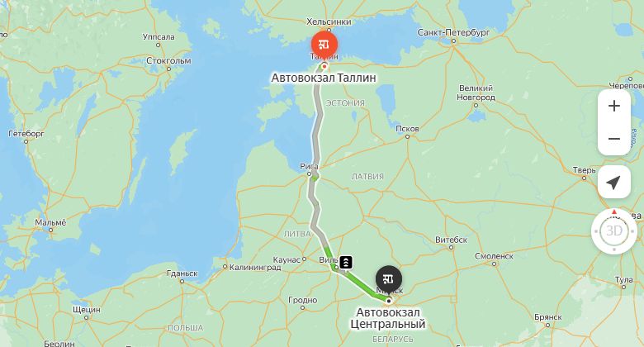The width and height of the screenshot is (644, 347).
Task: Open the Автовокзал Центральный label
Action: click(388, 318)
